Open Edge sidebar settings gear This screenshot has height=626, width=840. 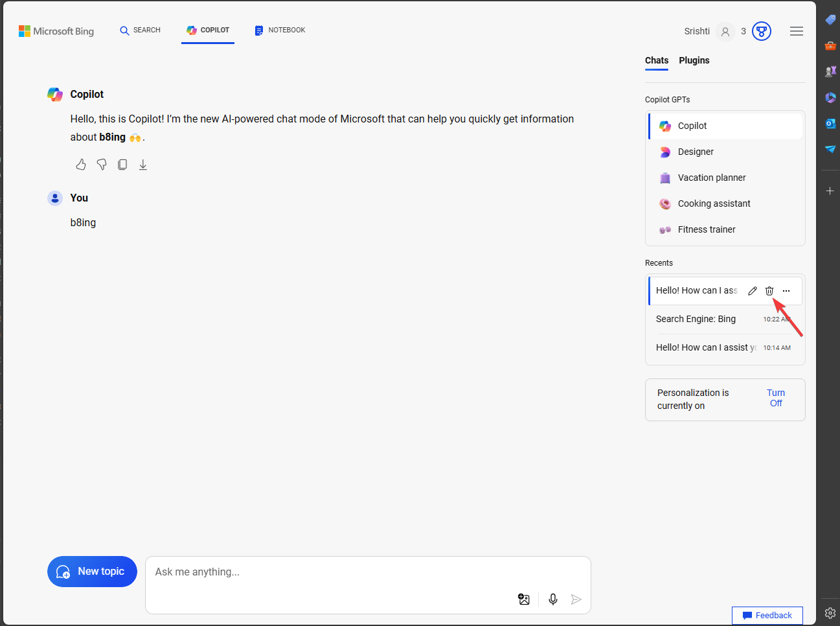point(830,613)
